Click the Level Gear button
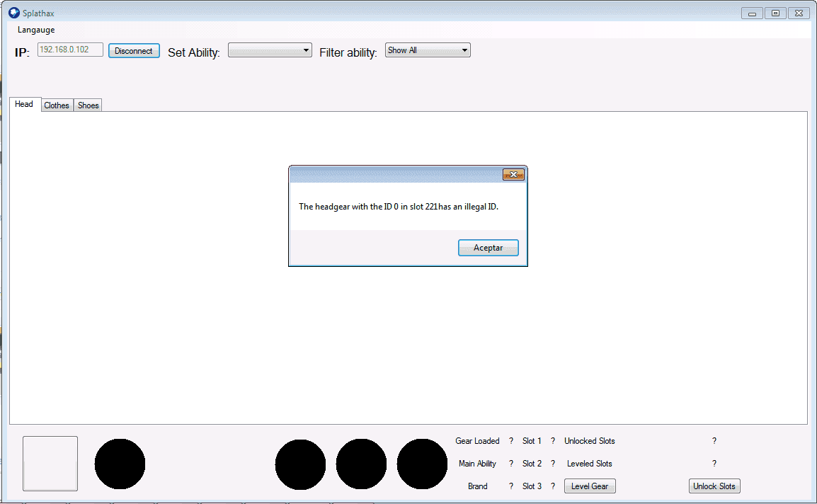The width and height of the screenshot is (817, 504). point(590,486)
